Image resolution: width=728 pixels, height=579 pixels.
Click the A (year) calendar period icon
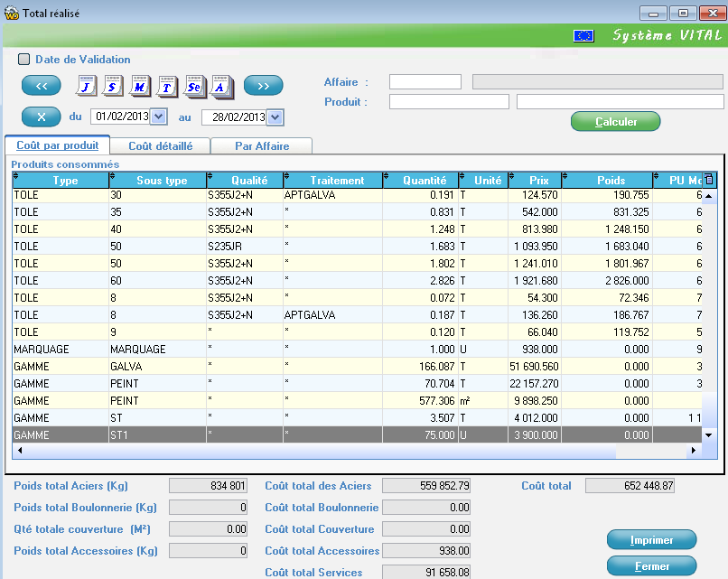pos(222,86)
